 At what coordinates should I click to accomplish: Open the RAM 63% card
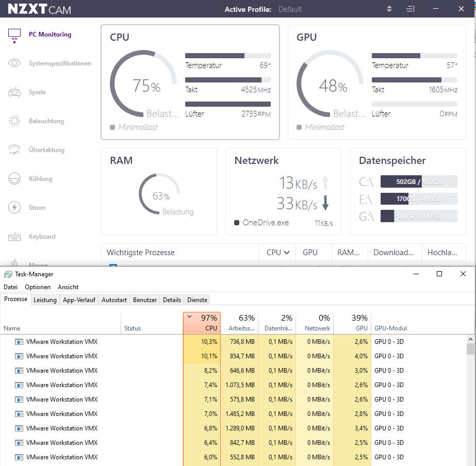pos(159,191)
